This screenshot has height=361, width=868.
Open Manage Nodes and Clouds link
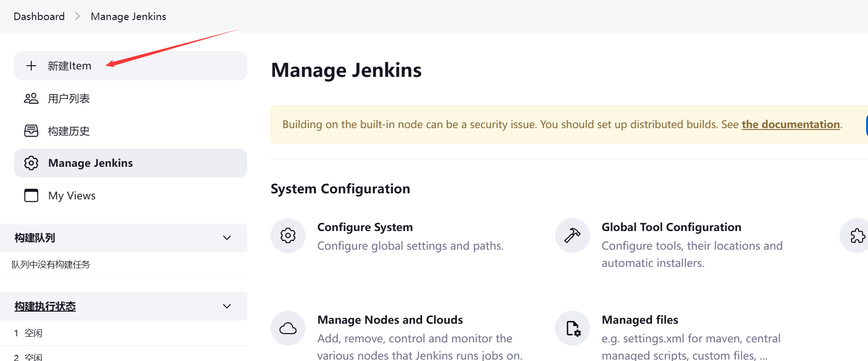(390, 320)
